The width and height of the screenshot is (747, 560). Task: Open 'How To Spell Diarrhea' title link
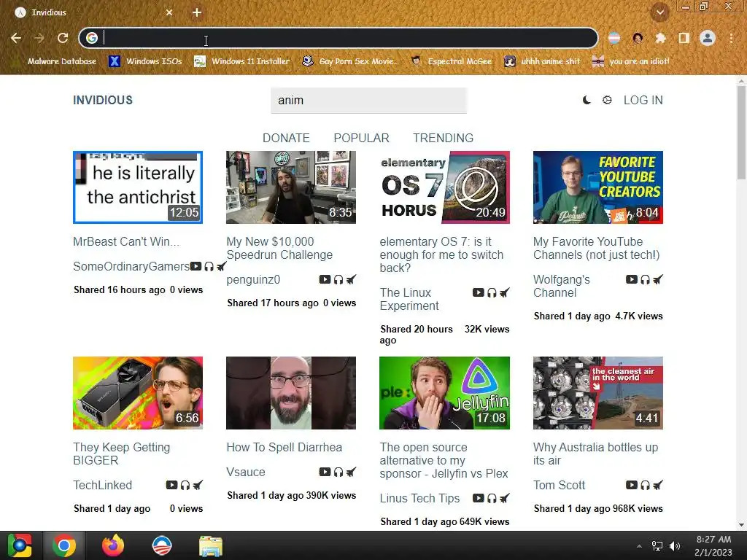(285, 447)
